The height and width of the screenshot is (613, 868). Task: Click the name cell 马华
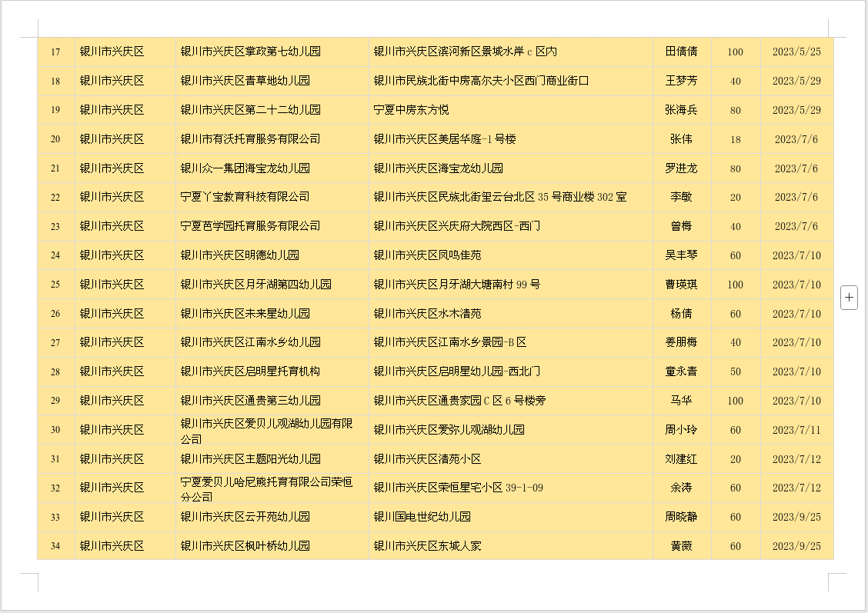(x=681, y=401)
